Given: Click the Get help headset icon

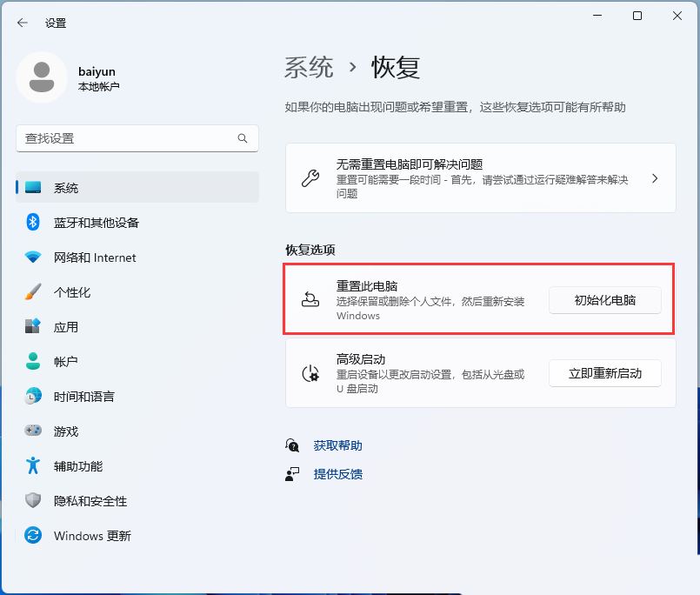Looking at the screenshot, I should click(x=292, y=445).
